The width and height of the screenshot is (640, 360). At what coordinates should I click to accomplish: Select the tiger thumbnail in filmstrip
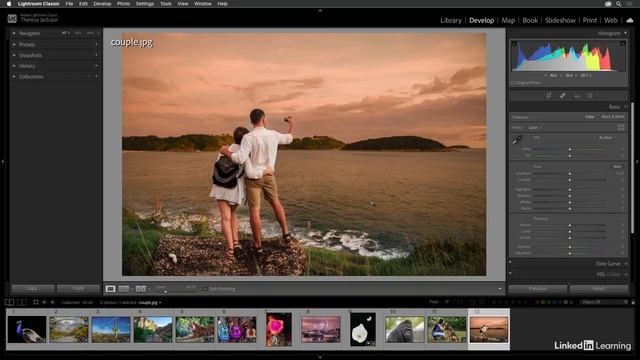click(x=195, y=329)
